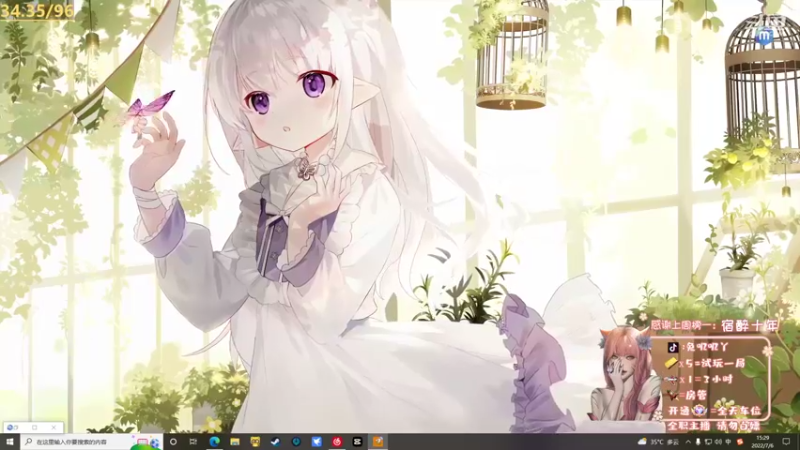
Task: Click the mini window's round app icon
Action: 10,427
